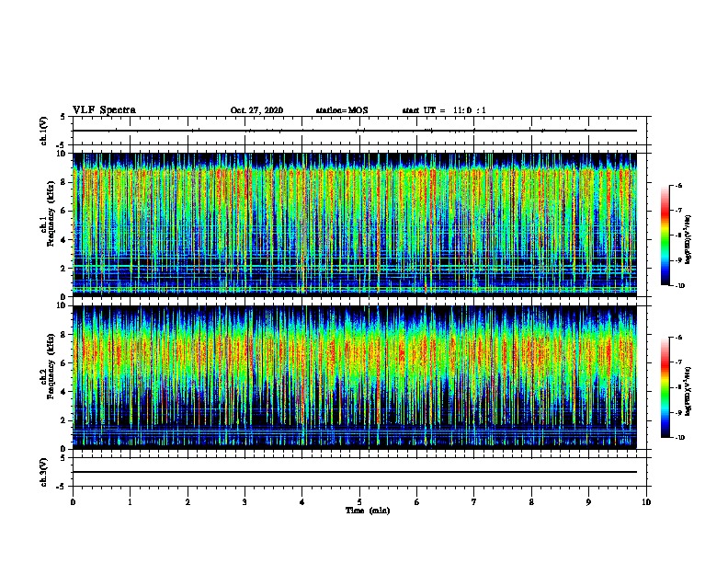Click the time axis tick label "1"
The image size is (728, 563).
130,502
